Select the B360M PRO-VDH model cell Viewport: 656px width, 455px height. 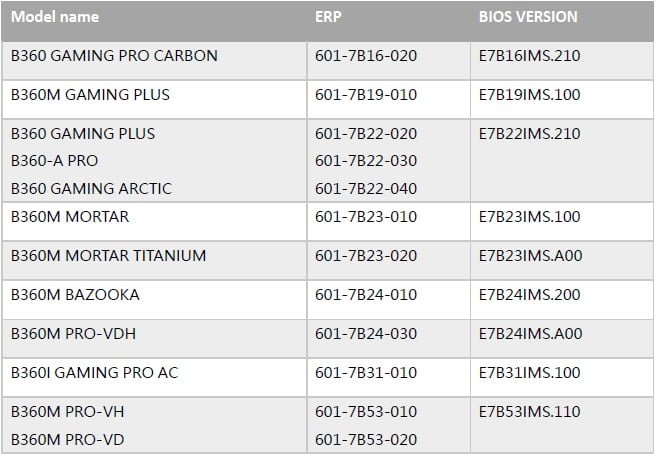point(76,334)
